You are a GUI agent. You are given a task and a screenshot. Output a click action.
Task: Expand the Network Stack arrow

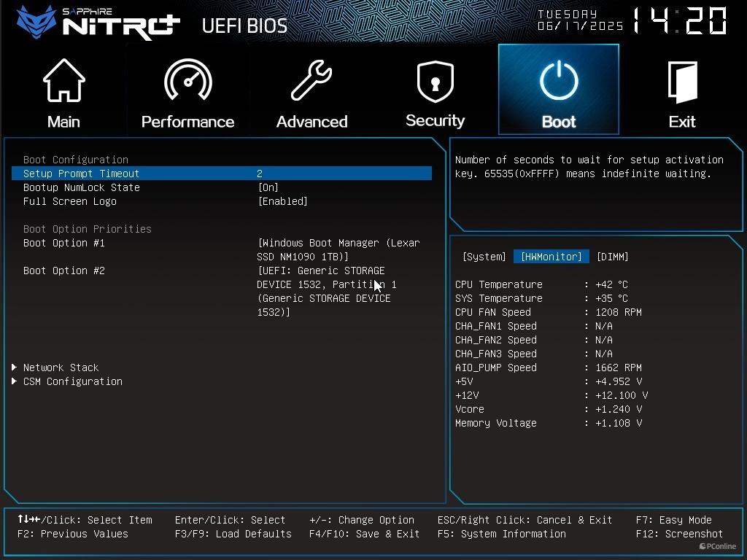click(15, 367)
